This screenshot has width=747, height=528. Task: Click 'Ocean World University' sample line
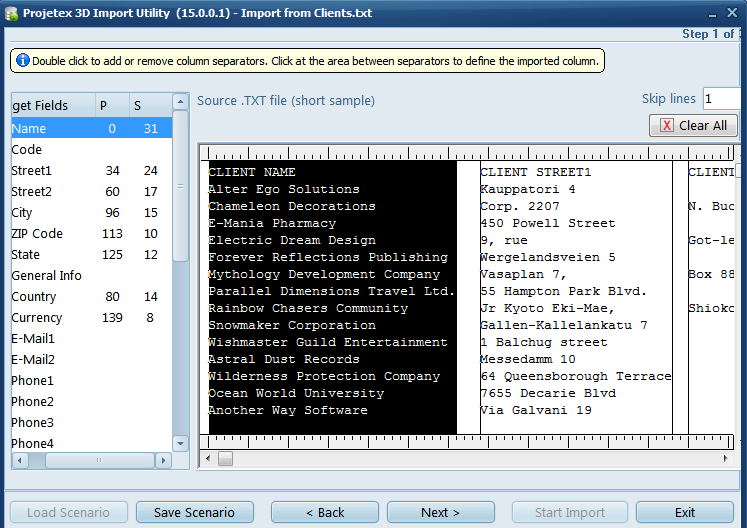pos(296,393)
